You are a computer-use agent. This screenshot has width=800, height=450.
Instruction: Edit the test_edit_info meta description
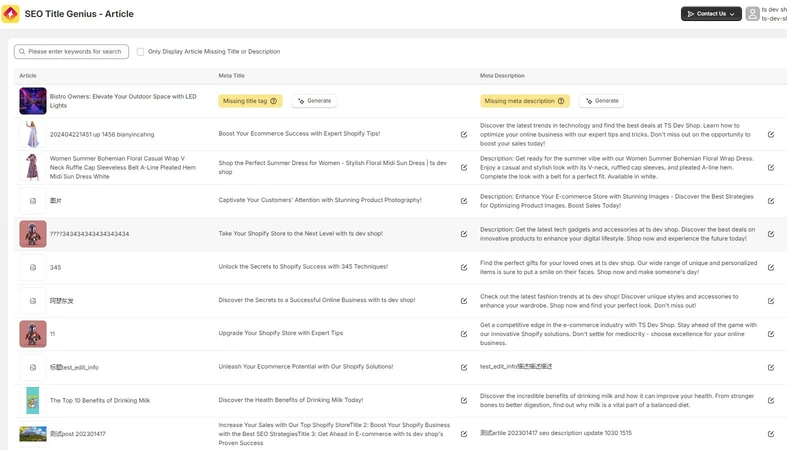[x=770, y=367]
